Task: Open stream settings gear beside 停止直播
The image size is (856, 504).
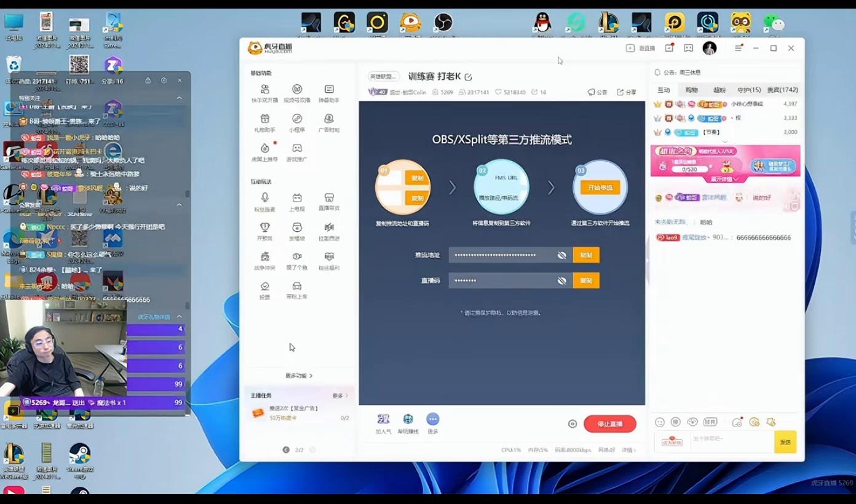Action: [573, 424]
